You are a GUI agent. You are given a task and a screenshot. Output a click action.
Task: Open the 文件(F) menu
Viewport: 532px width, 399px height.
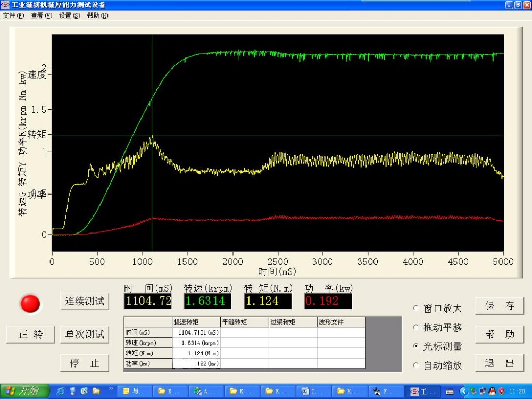click(x=13, y=15)
